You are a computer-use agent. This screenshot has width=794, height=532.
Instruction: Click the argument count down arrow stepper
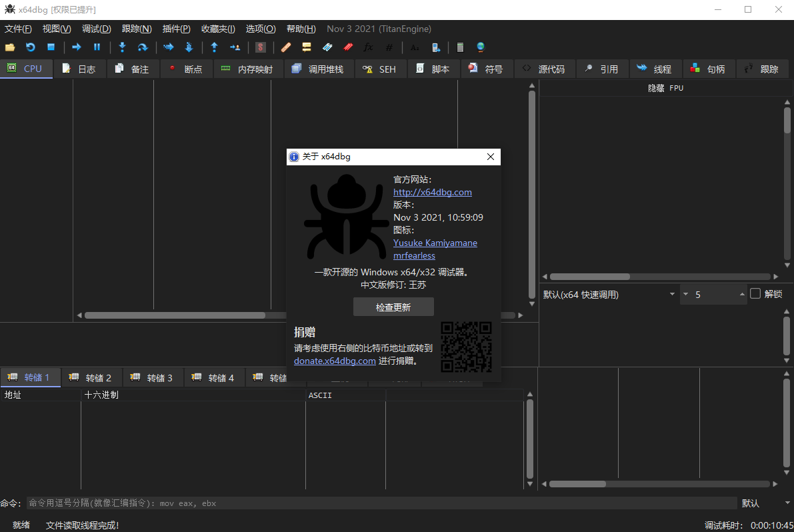click(x=685, y=294)
